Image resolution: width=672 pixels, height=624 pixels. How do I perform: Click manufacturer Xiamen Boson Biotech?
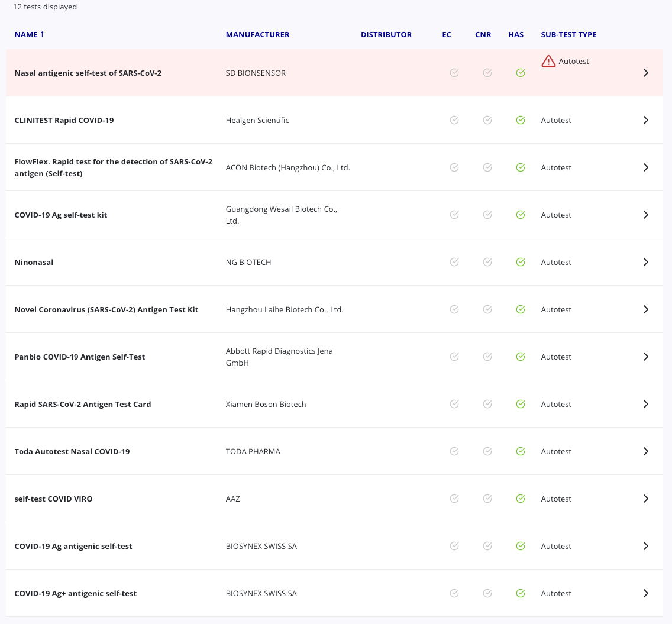[266, 404]
